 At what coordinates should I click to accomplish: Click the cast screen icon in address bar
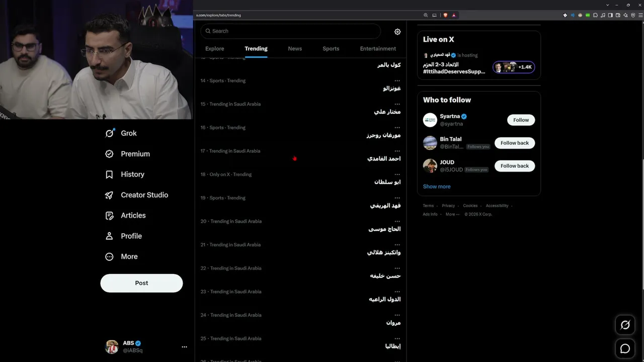click(x=434, y=15)
